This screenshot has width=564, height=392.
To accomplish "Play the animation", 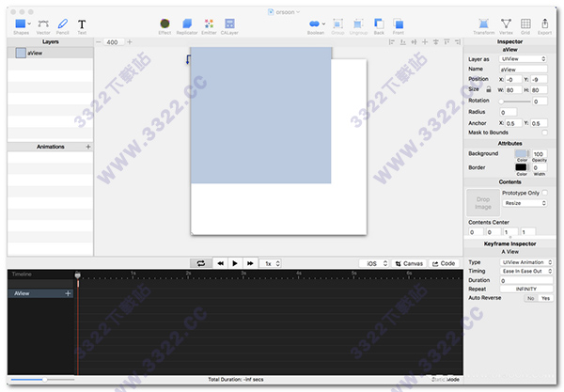I will pyautogui.click(x=235, y=263).
